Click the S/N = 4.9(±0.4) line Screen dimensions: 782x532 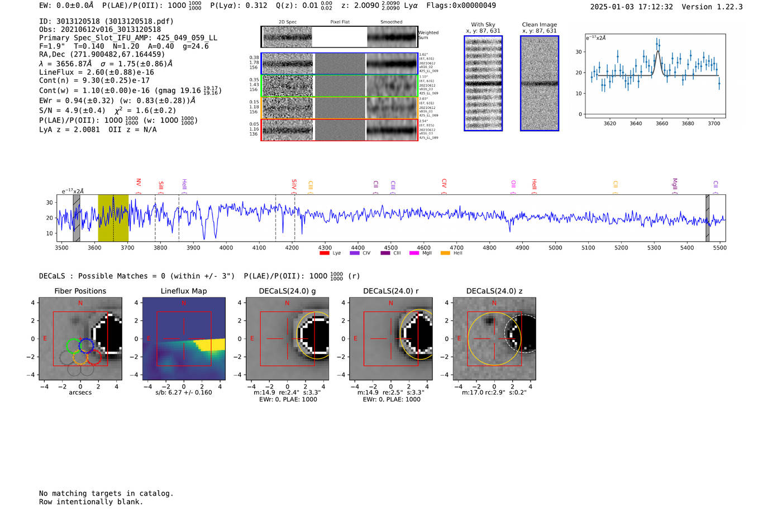[72, 111]
